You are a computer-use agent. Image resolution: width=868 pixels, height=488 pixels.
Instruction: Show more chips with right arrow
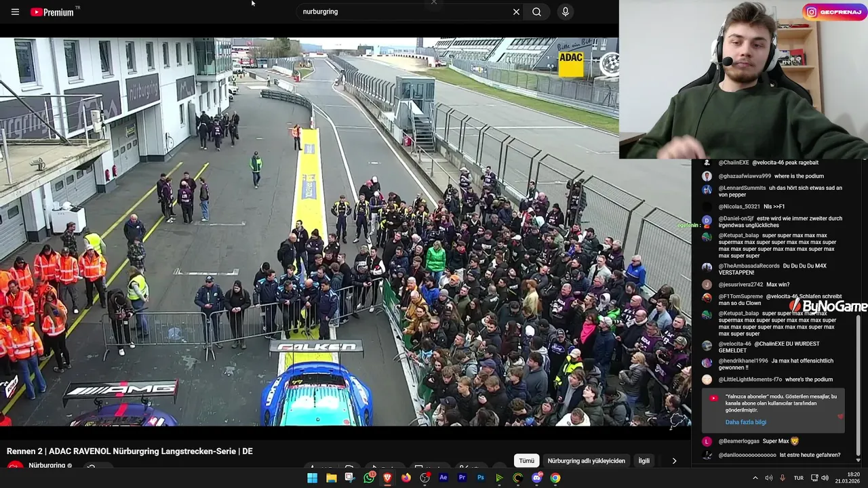(x=674, y=461)
